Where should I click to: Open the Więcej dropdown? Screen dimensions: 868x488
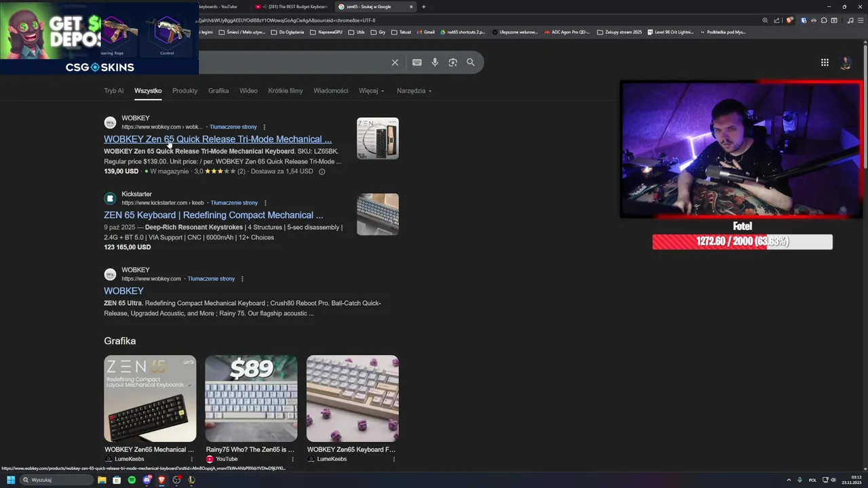[x=372, y=91]
